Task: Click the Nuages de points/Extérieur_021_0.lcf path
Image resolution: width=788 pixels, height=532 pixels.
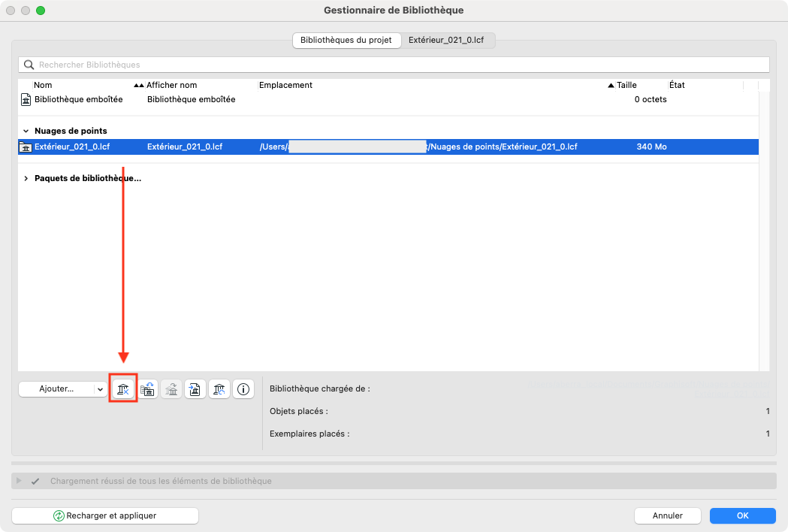Action: coord(503,147)
